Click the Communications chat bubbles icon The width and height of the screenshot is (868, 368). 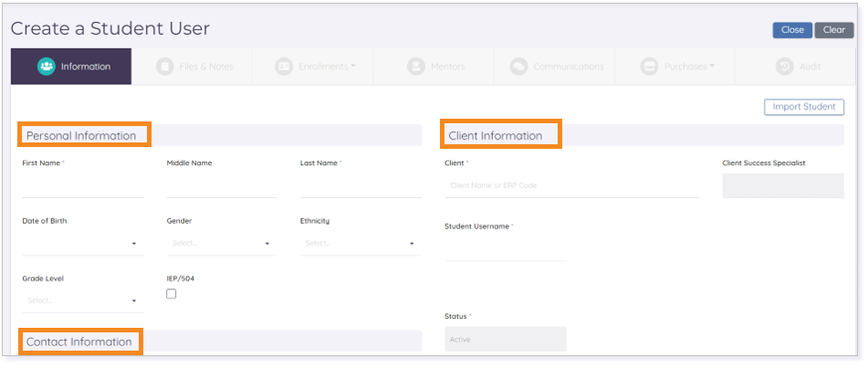[x=518, y=67]
